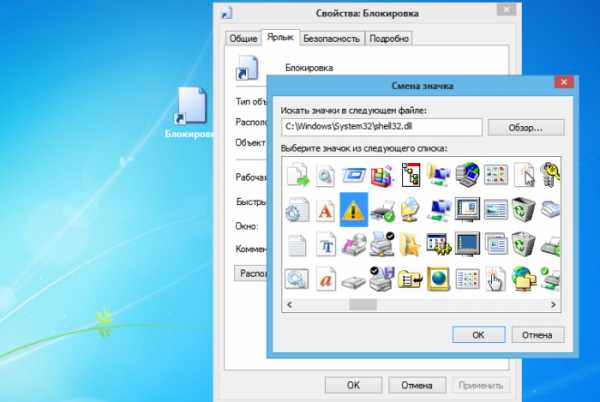
Task: Choose the CD drive with music note icon
Action: pos(354,244)
